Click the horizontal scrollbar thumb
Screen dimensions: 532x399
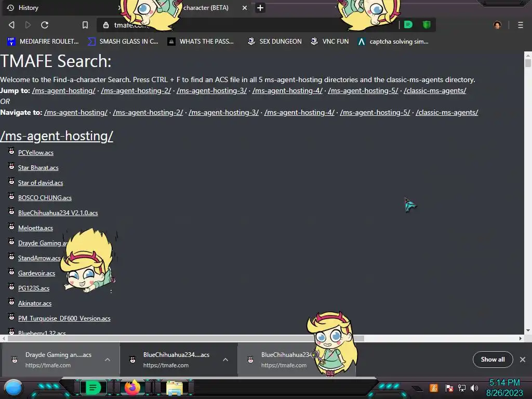click(185, 338)
